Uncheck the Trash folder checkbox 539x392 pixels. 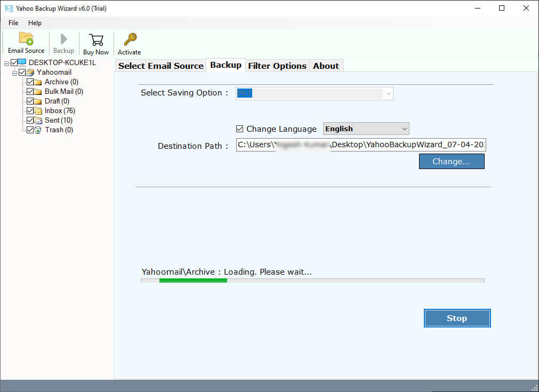[x=30, y=130]
